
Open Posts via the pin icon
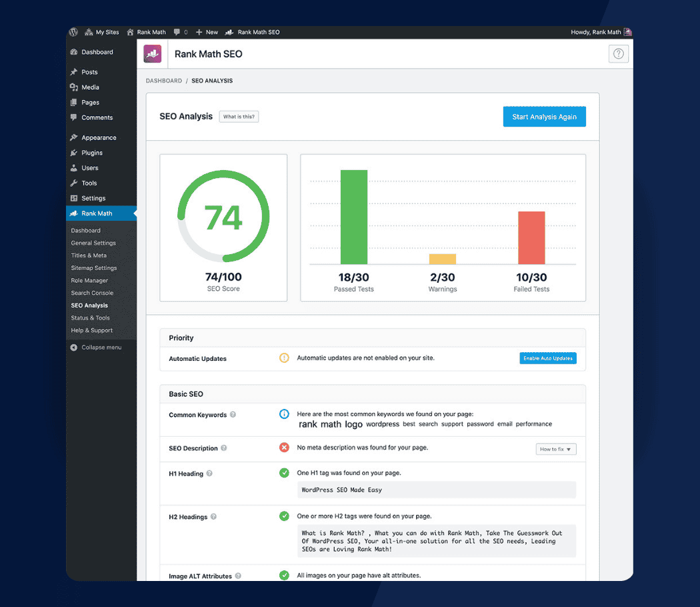(x=74, y=72)
